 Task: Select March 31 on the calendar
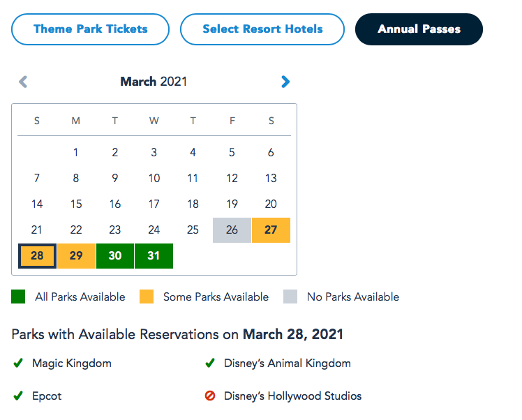154,255
